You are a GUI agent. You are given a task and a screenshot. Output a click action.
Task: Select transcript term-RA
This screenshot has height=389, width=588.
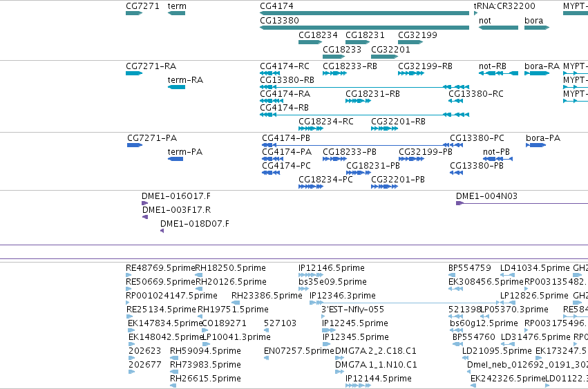tap(185, 80)
